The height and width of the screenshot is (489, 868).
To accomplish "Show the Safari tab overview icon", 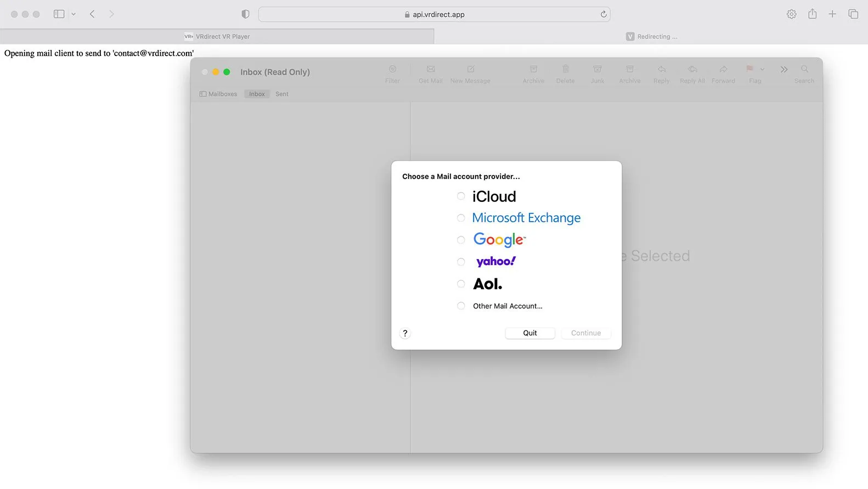I will [853, 14].
